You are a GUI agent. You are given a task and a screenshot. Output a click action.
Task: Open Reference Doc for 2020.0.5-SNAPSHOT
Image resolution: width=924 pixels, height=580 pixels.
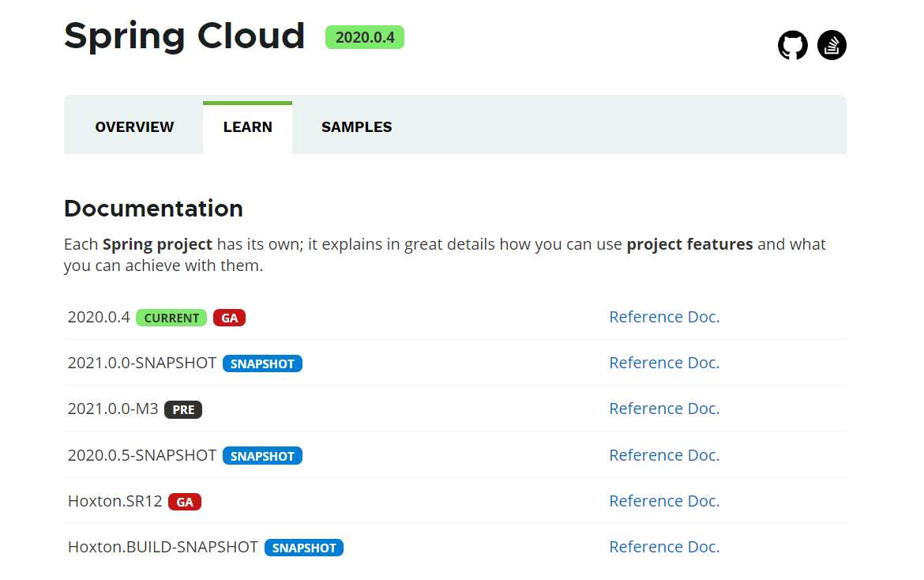(x=664, y=455)
